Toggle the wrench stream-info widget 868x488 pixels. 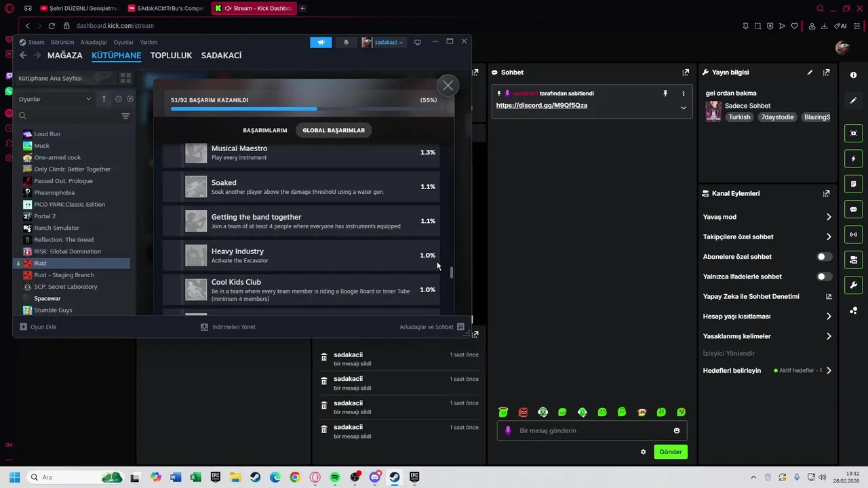point(853,285)
